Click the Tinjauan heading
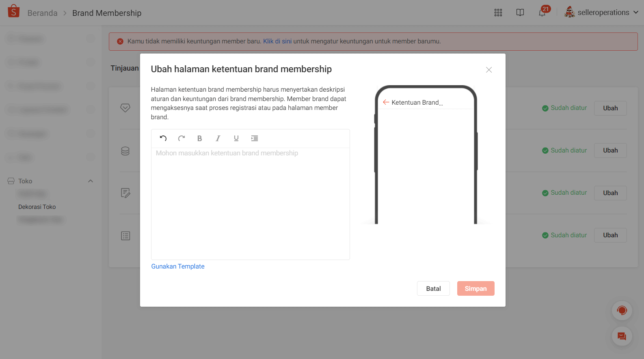Viewport: 644px width, 359px height. coord(125,68)
